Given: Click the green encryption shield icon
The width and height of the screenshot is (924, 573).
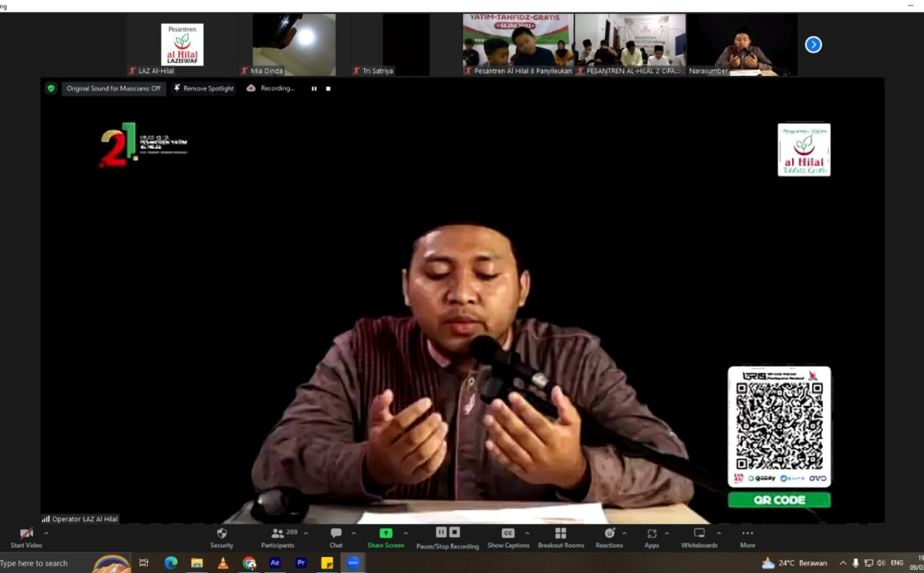Looking at the screenshot, I should coord(51,89).
